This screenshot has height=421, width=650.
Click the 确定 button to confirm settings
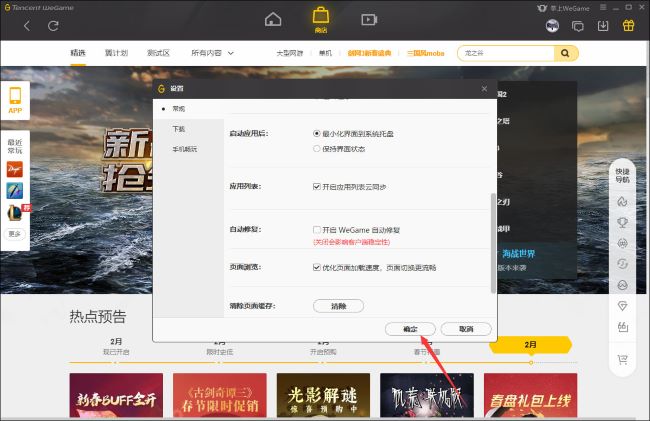pos(409,328)
